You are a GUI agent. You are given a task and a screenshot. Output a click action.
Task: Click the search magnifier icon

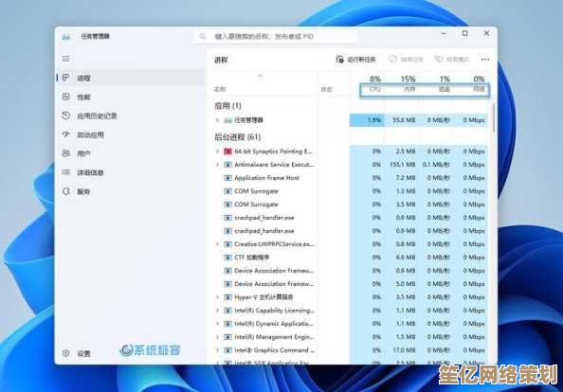coord(203,36)
